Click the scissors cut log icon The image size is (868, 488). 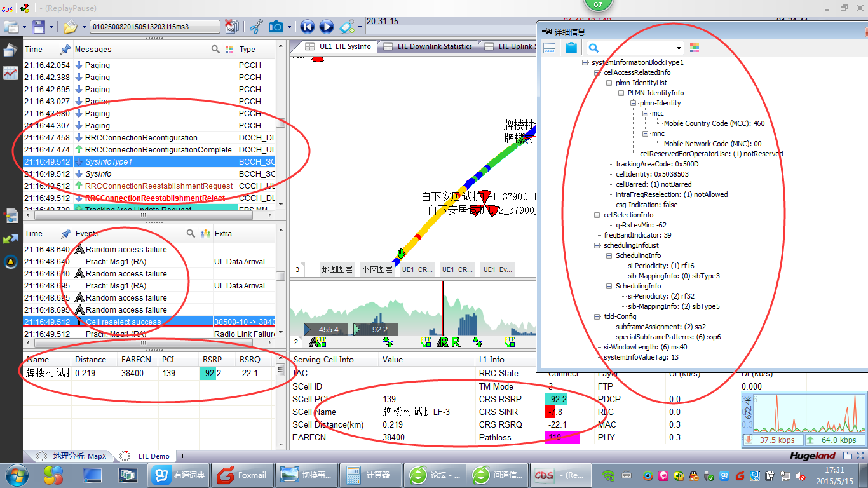tap(255, 27)
